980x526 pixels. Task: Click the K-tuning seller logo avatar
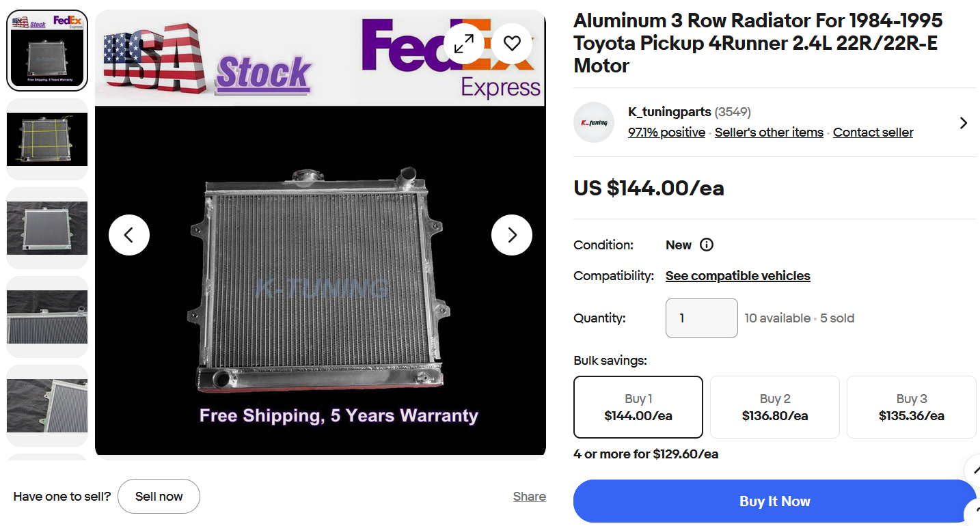tap(593, 123)
